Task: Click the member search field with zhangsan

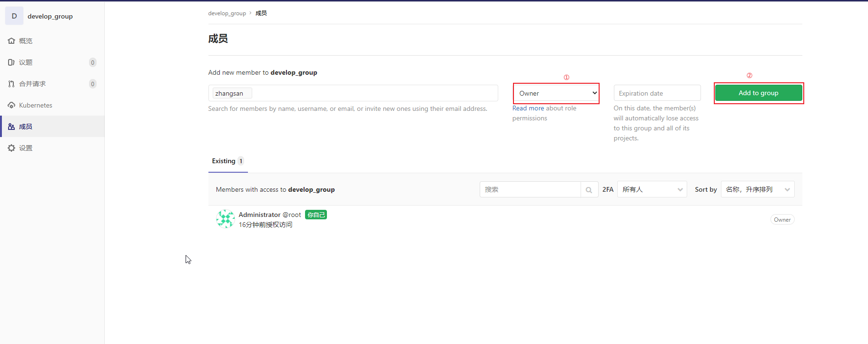Action: pos(353,93)
